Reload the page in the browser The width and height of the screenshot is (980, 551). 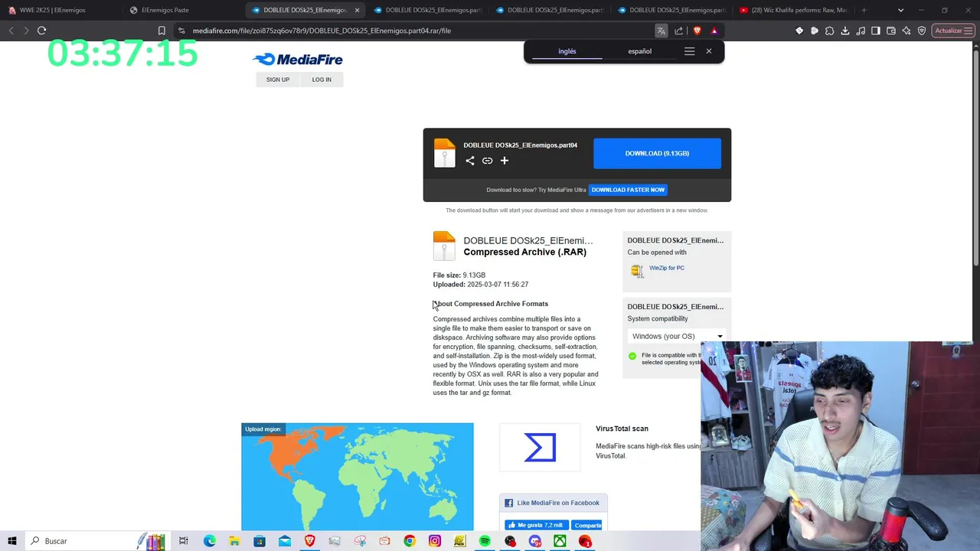point(42,31)
